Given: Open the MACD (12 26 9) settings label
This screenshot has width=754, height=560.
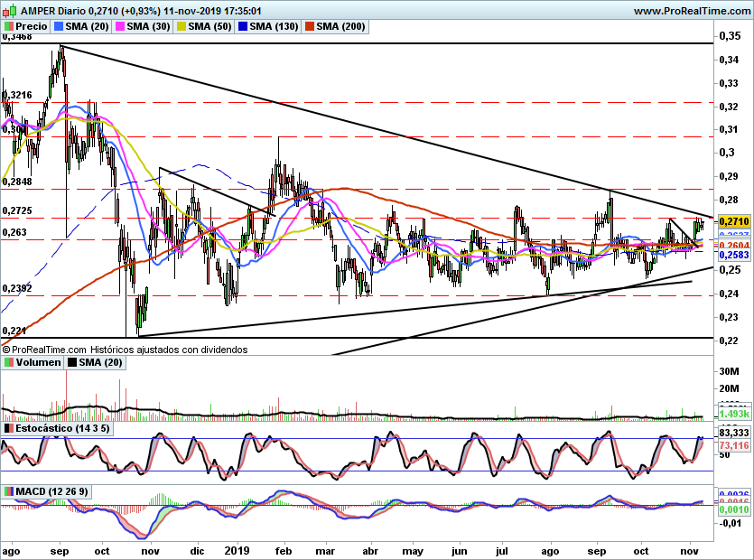Looking at the screenshot, I should pyautogui.click(x=51, y=491).
